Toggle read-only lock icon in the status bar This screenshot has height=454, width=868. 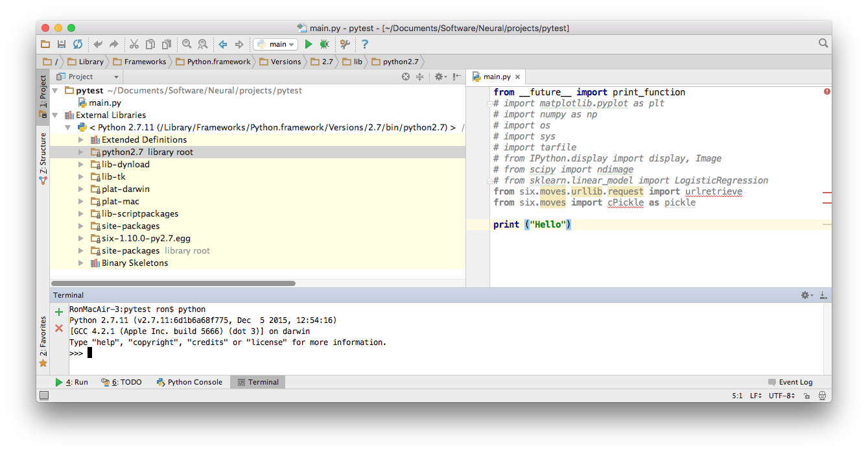(808, 396)
